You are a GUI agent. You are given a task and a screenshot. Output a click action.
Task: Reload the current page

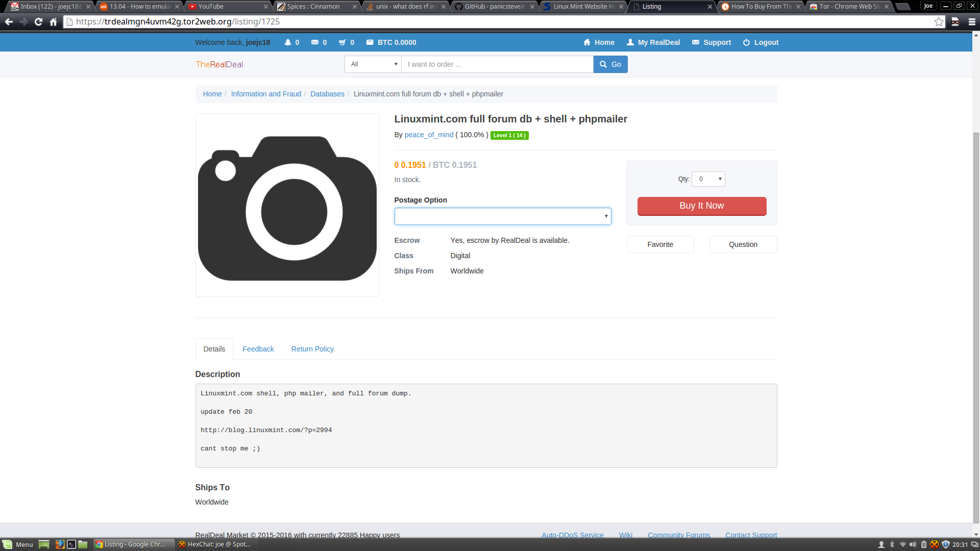click(38, 22)
